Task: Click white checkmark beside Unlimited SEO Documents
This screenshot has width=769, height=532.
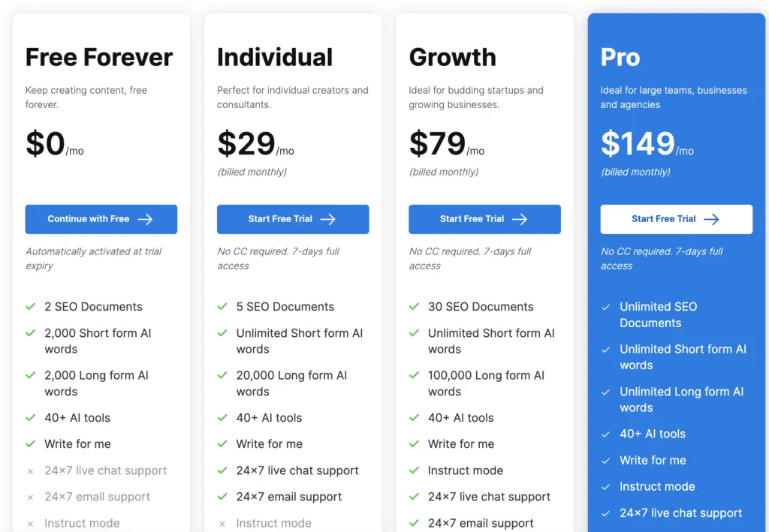Action: point(605,307)
